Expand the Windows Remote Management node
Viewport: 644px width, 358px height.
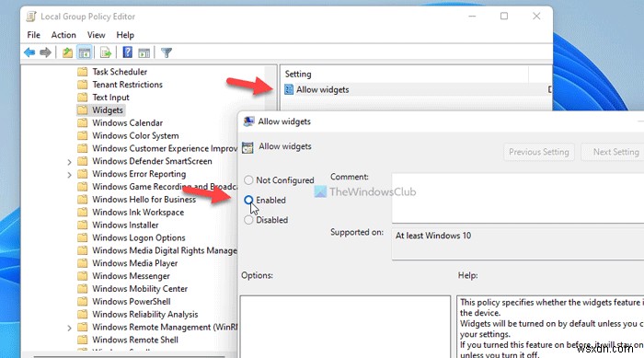coord(69,328)
